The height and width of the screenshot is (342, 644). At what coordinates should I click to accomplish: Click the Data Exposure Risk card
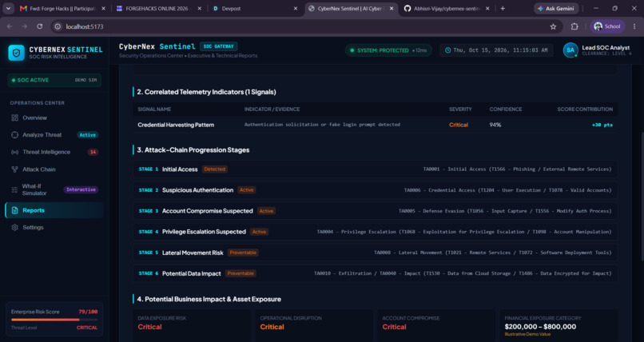[192, 325]
